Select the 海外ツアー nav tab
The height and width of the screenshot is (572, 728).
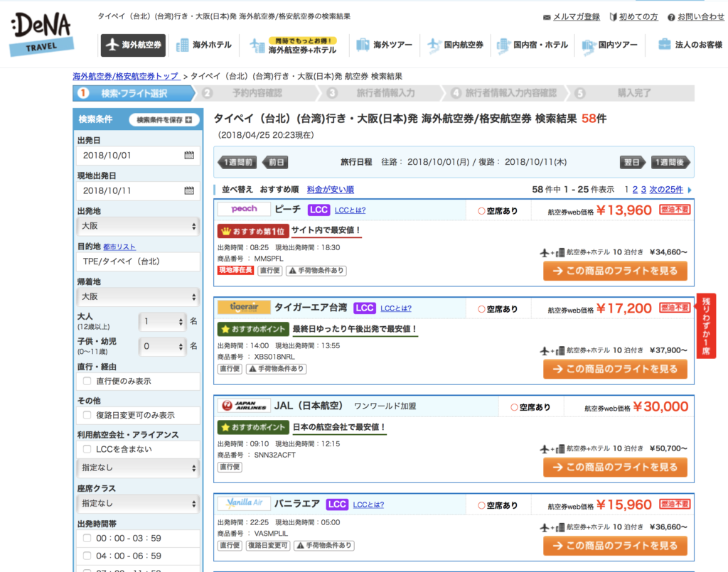click(385, 45)
